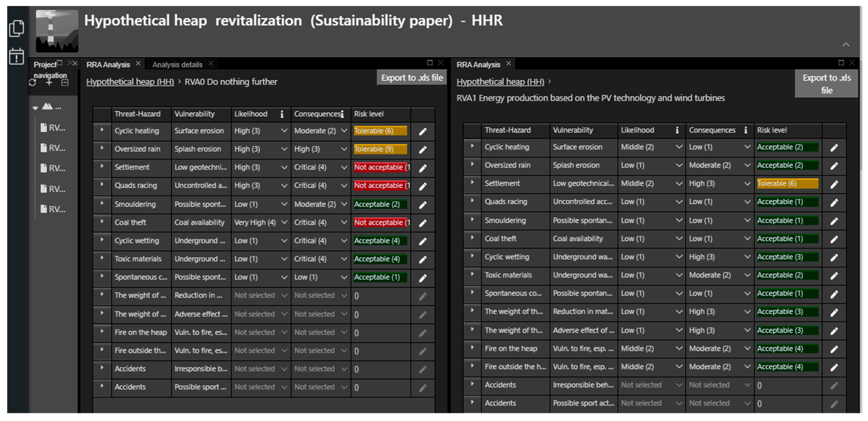Click the refresh icon in Project navigation
The height and width of the screenshot is (421, 868).
click(x=33, y=83)
